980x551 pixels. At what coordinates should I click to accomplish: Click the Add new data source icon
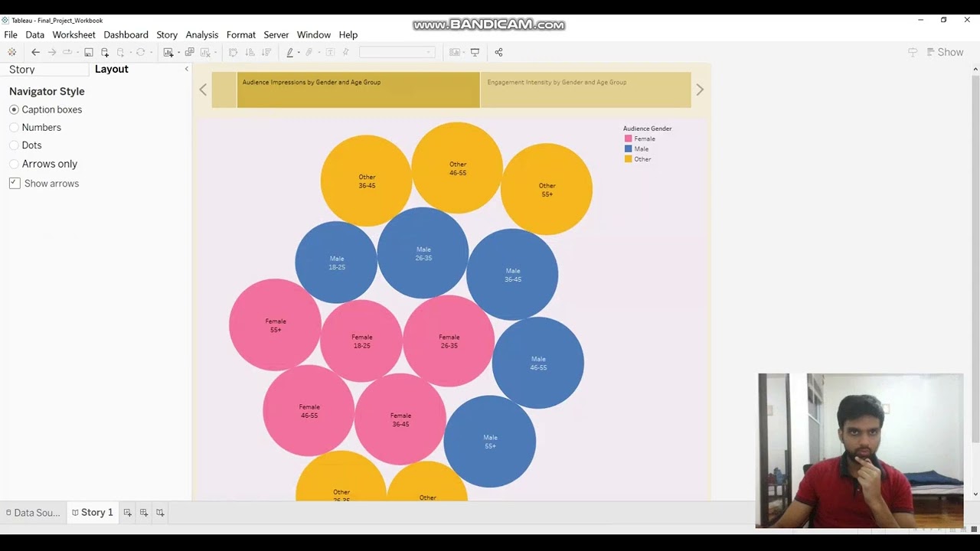(x=105, y=52)
